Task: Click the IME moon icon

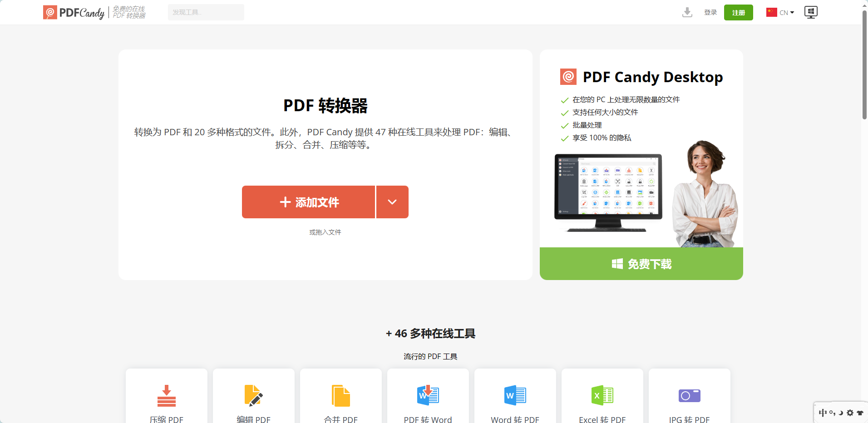Action: click(x=841, y=413)
